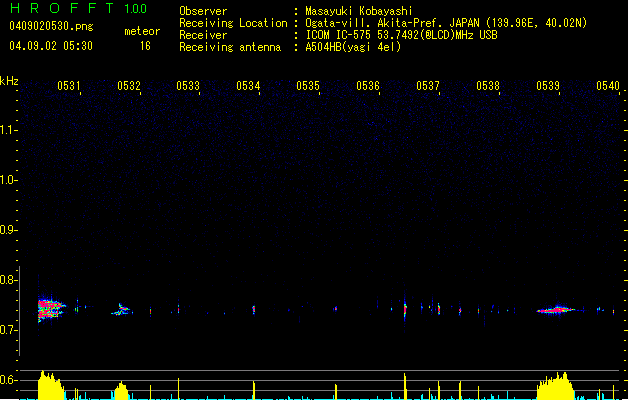Screen dimensions: 629x400
Task: Click the meteor label
Action: pos(142,31)
